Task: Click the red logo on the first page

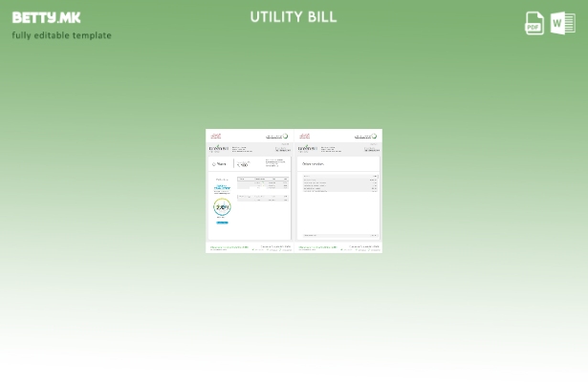Action: click(216, 136)
